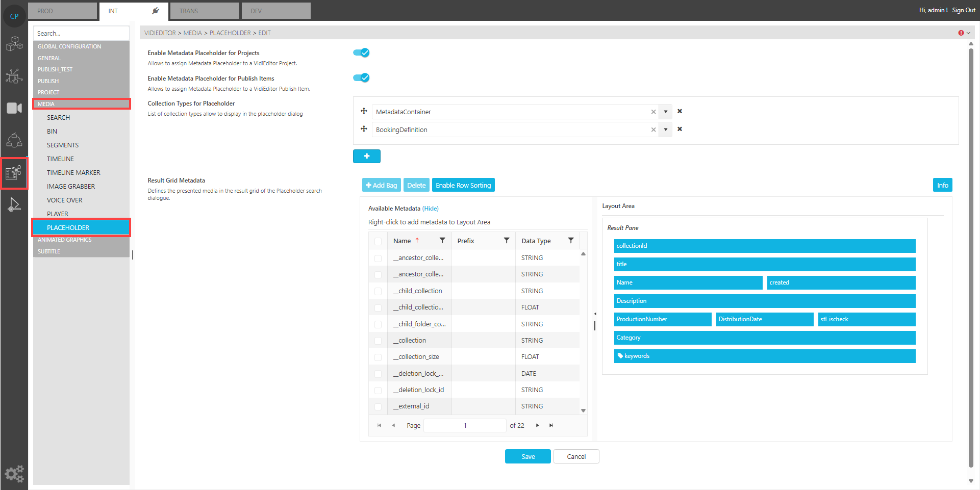980x490 pixels.
Task: Expand the MetadataContainer dropdown arrow
Action: pos(665,112)
